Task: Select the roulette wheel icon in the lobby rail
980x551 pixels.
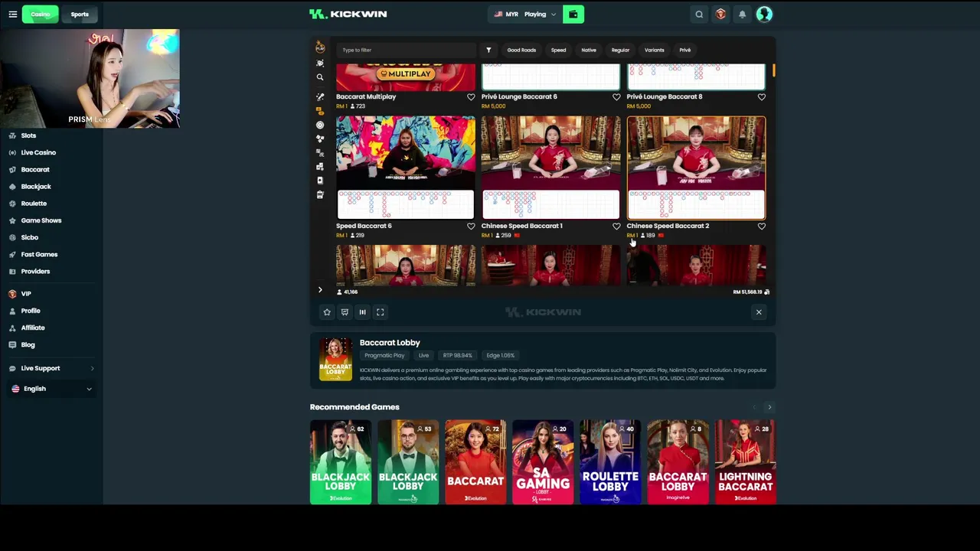Action: pyautogui.click(x=320, y=125)
